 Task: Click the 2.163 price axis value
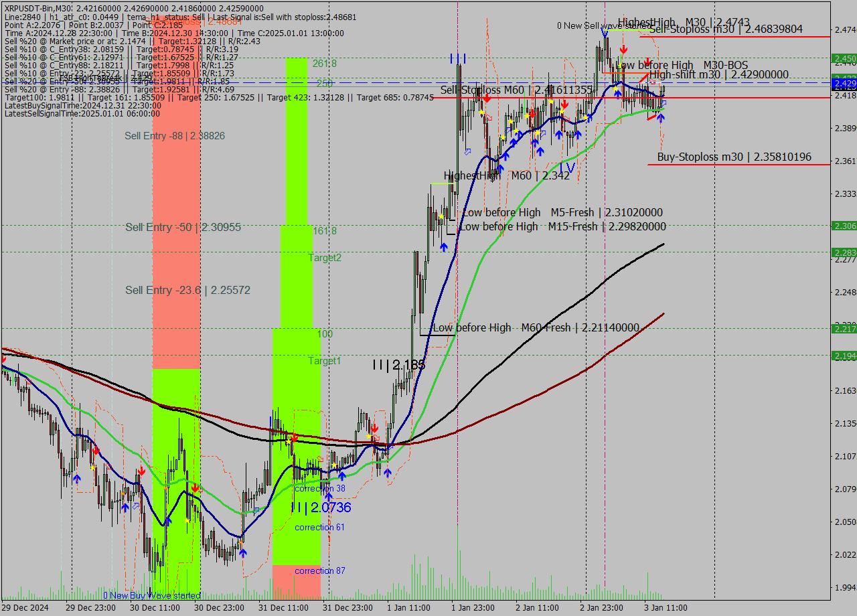845,391
